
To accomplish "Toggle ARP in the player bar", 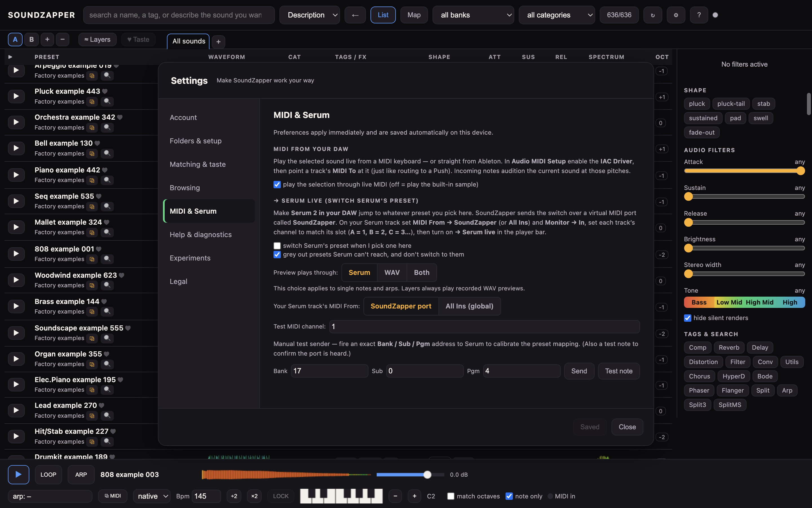I will (x=81, y=474).
